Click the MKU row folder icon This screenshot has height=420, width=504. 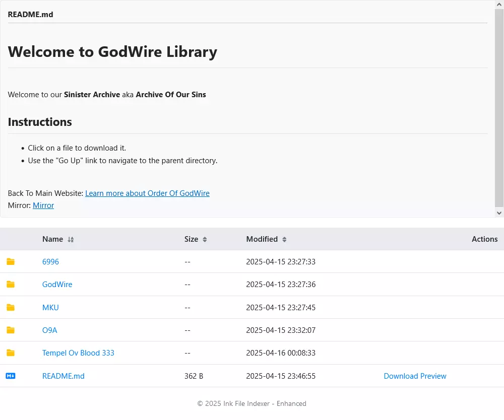click(11, 308)
